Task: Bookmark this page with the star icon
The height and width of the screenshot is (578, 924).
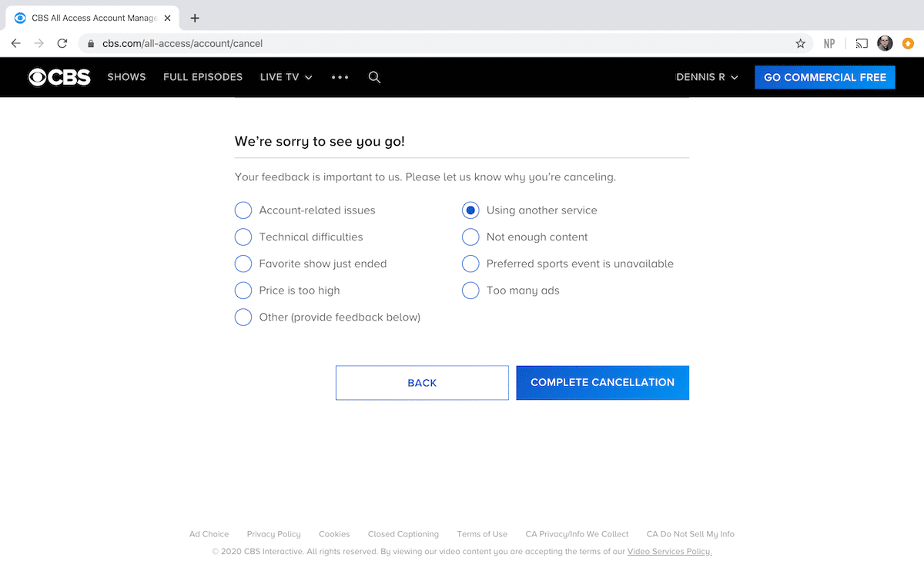Action: click(800, 43)
